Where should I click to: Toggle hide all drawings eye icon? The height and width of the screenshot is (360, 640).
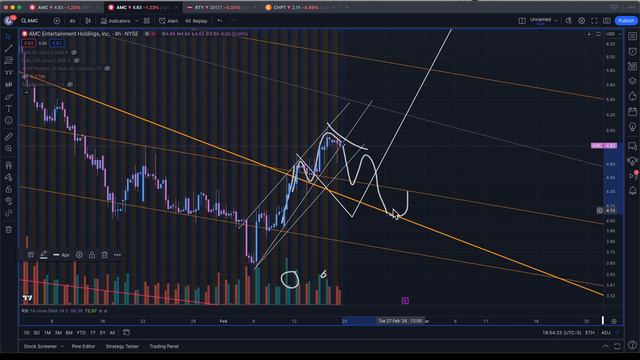(9, 201)
